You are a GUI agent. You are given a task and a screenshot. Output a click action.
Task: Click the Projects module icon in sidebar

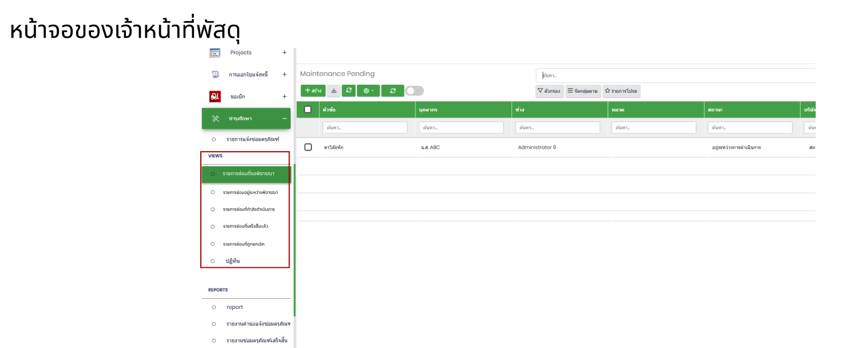[x=215, y=53]
